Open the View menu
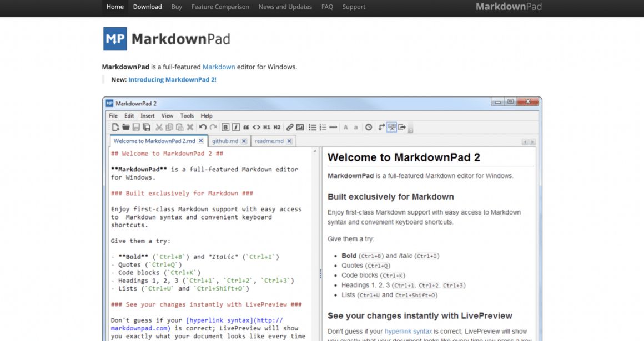This screenshot has height=341, width=644. (x=167, y=116)
